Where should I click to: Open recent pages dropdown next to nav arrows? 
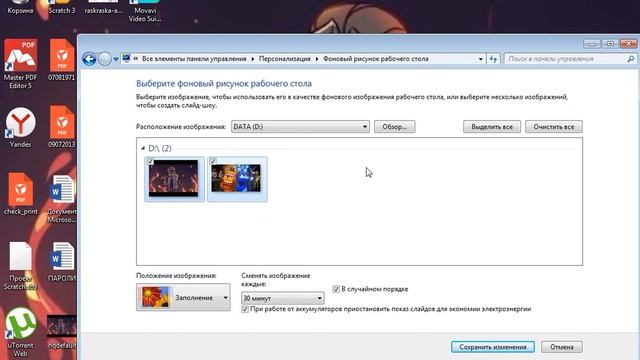[x=116, y=59]
